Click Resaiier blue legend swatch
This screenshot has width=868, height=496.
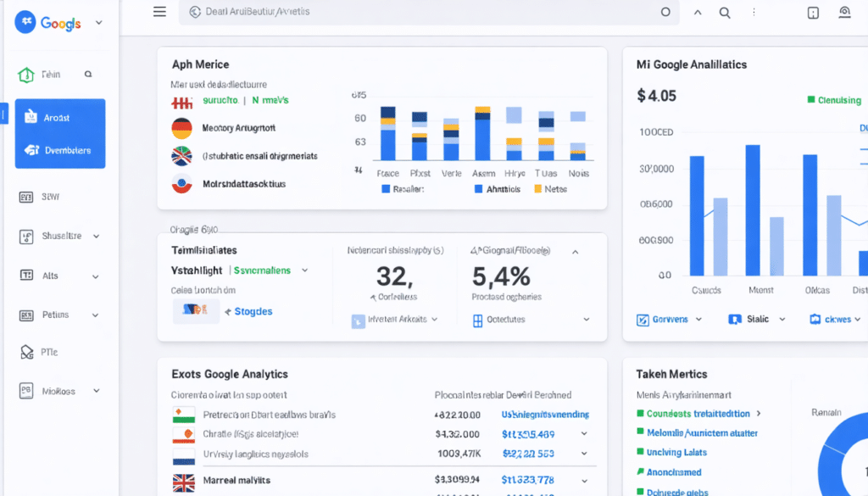[386, 189]
